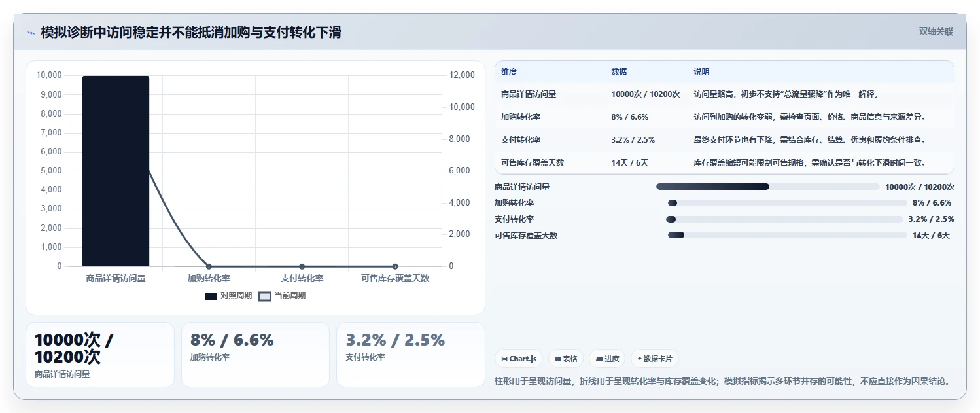980x413 pixels.
Task: Select the 数据卡片 tag chip
Action: point(655,359)
